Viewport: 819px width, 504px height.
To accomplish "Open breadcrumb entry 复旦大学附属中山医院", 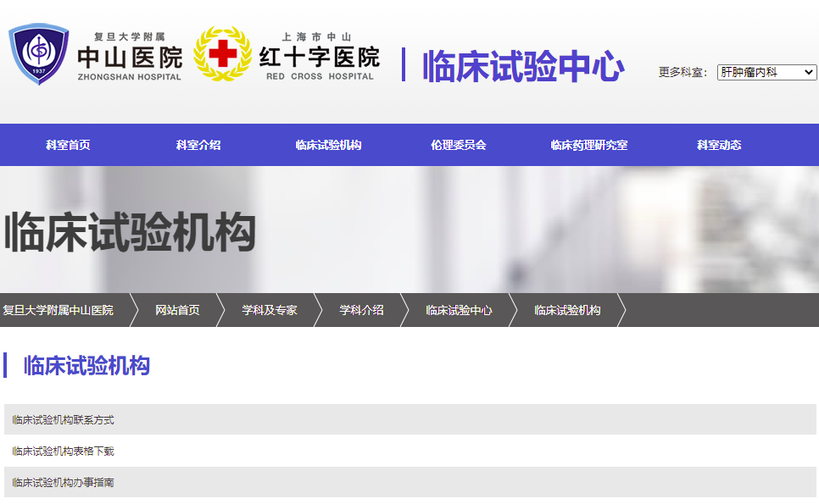I will (x=58, y=310).
